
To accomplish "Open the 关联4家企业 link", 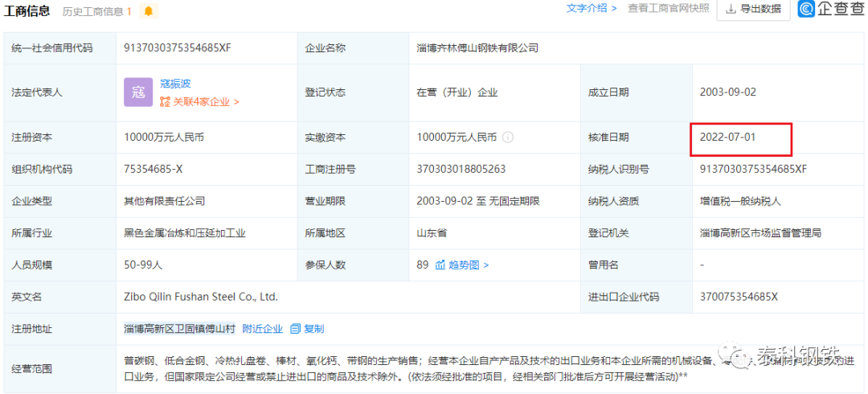I will point(199,102).
